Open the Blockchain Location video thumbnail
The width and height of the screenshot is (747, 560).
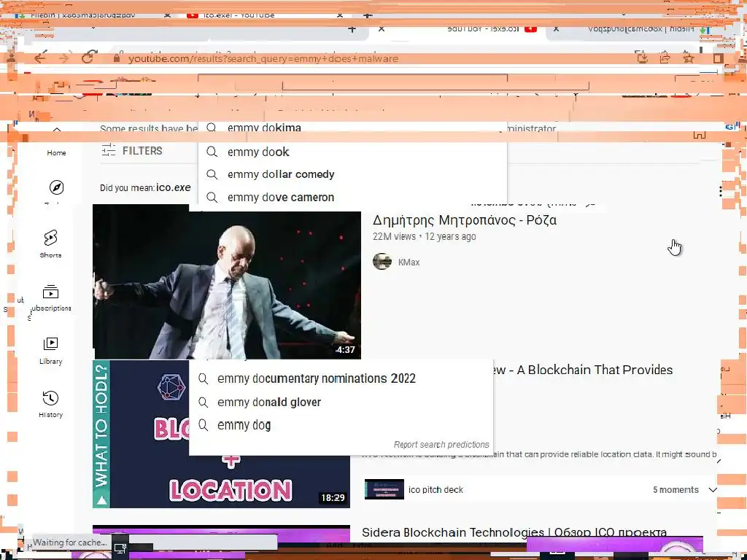[x=222, y=434]
